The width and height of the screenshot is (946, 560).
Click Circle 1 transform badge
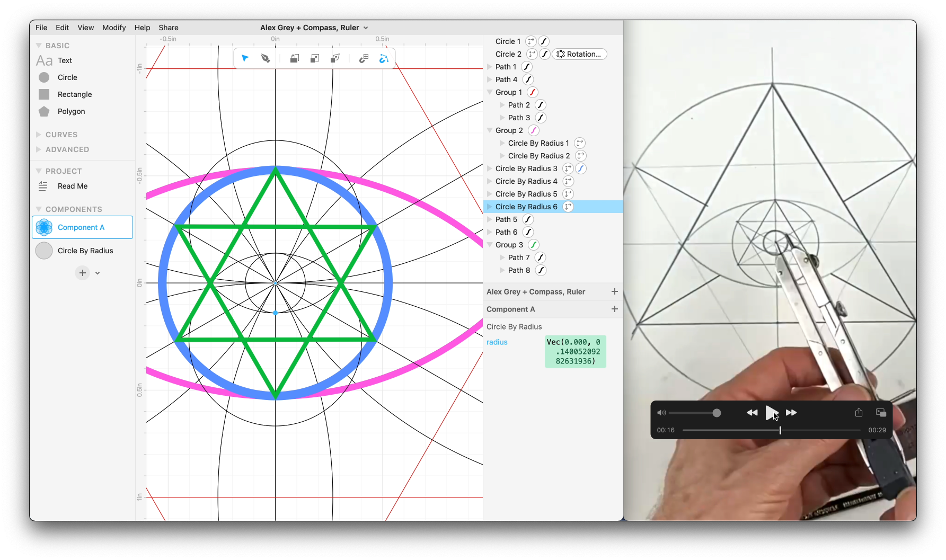click(x=531, y=41)
